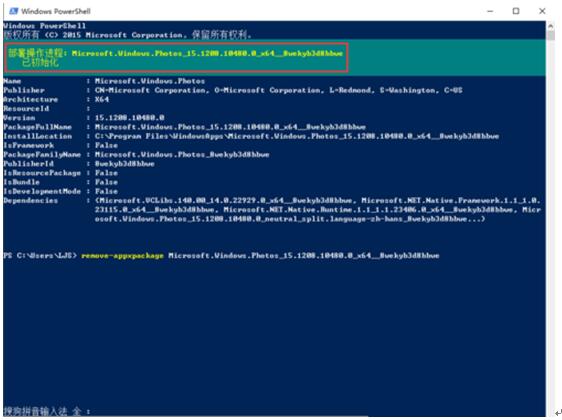
Task: Click the Version 15.1208.10480.0 value
Action: tap(129, 118)
